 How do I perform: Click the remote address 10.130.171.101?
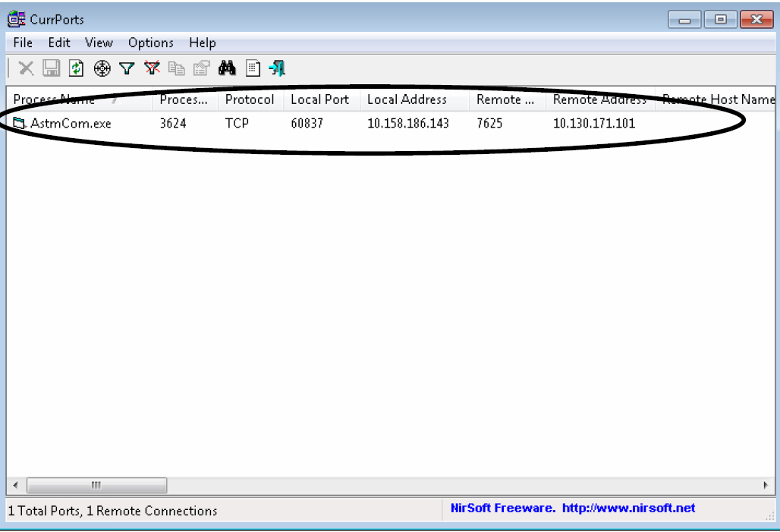pos(594,124)
